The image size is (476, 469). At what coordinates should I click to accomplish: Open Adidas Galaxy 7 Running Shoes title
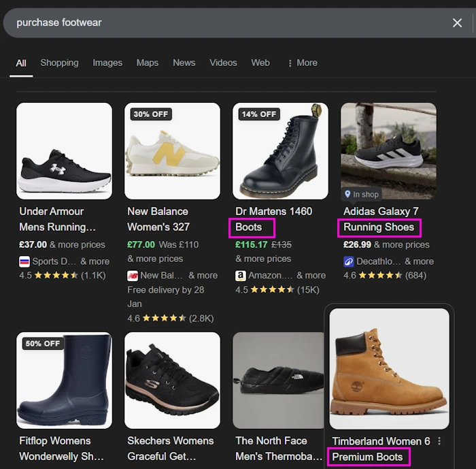point(381,219)
